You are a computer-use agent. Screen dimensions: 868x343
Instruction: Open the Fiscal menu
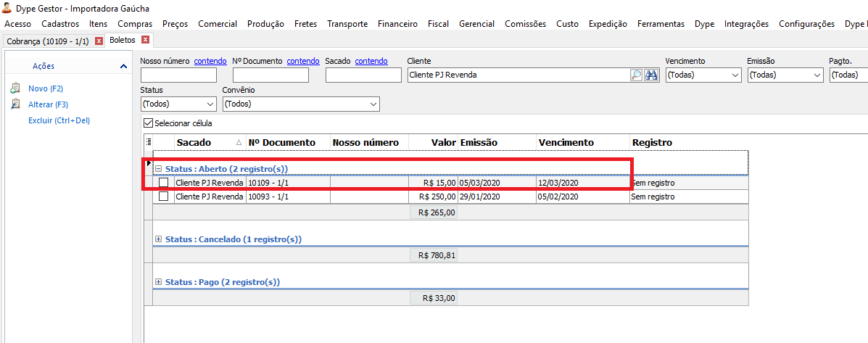coord(439,24)
